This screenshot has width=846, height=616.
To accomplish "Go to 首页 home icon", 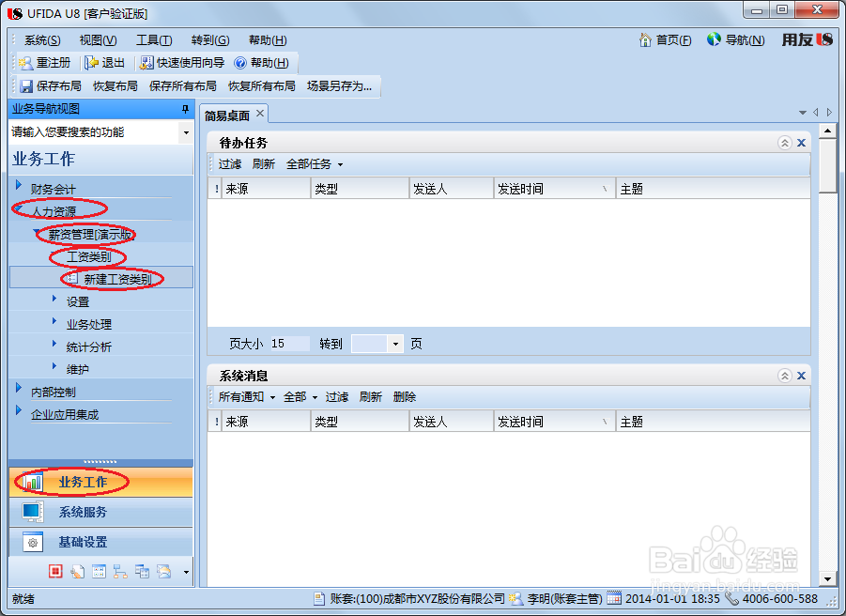I will pyautogui.click(x=645, y=40).
